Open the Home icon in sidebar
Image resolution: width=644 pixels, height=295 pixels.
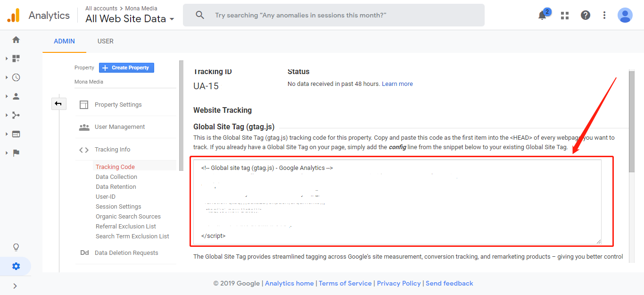(x=16, y=40)
